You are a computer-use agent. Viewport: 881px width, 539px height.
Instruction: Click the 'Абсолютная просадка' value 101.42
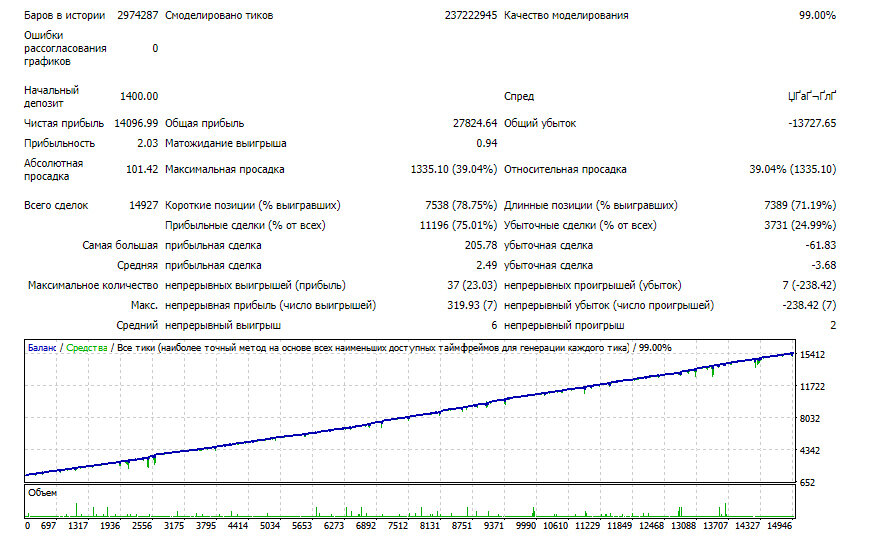[x=142, y=169]
